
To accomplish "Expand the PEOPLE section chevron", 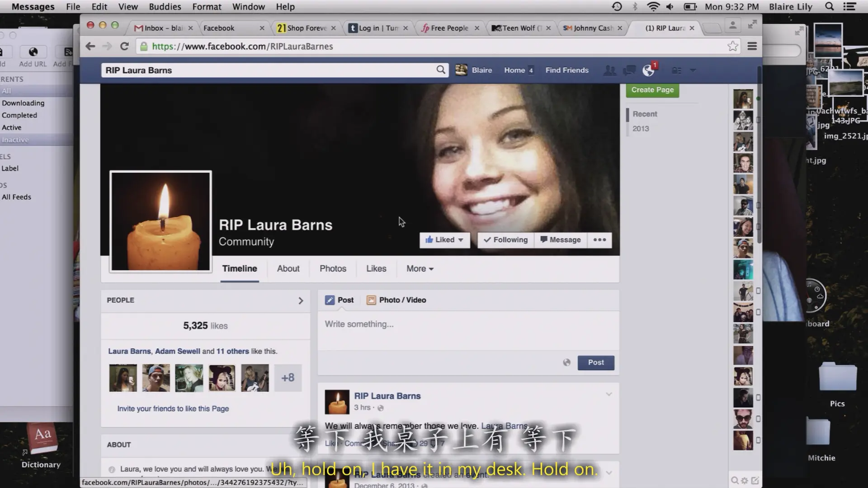I will pos(301,300).
